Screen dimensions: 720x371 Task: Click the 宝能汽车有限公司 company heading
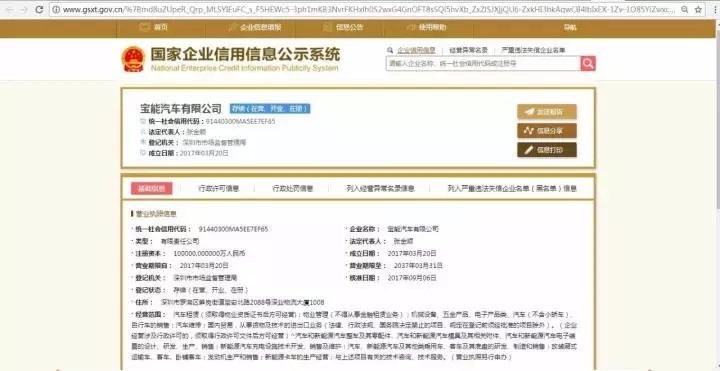pyautogui.click(x=180, y=109)
